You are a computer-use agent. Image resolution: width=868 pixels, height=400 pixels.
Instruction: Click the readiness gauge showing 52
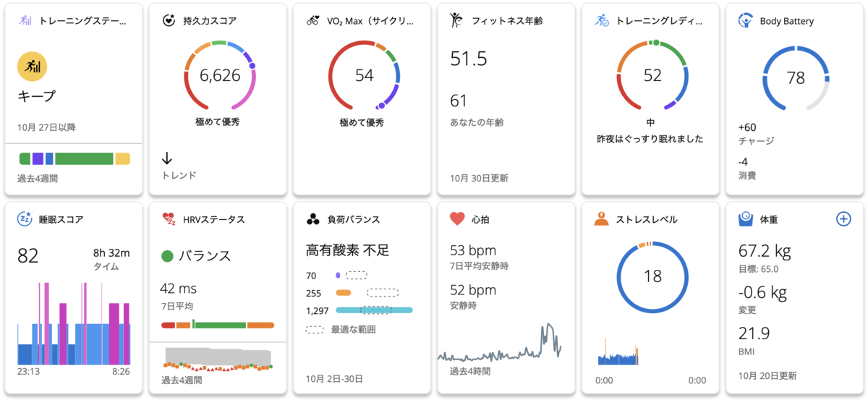pos(652,76)
